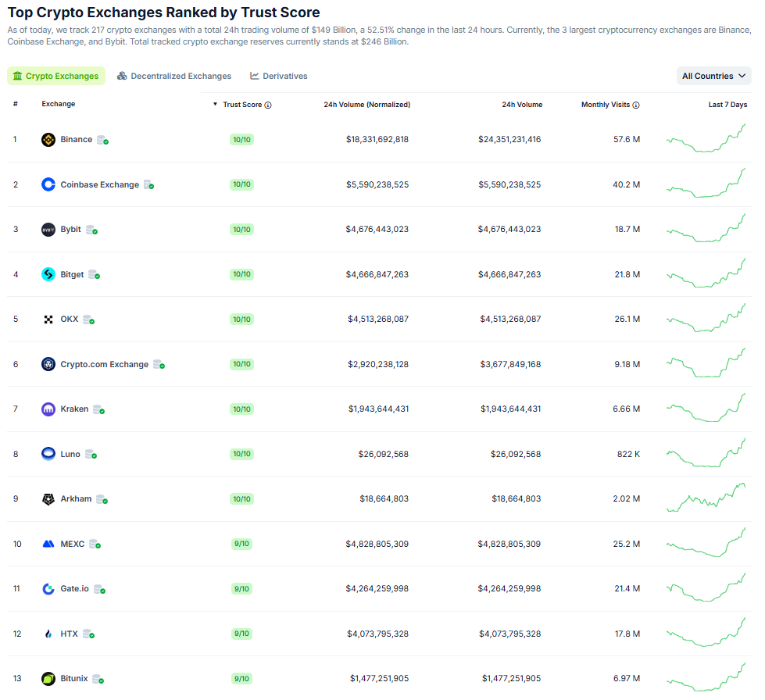765x700 pixels.
Task: Click Binance's 10/10 trust score badge
Action: tap(241, 140)
